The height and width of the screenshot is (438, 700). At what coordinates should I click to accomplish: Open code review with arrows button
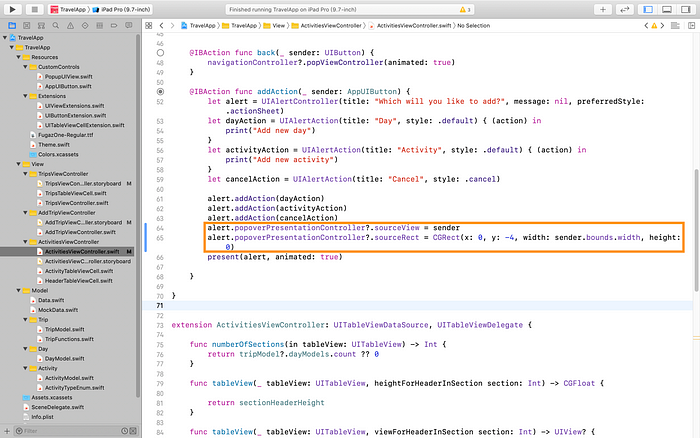coord(625,9)
